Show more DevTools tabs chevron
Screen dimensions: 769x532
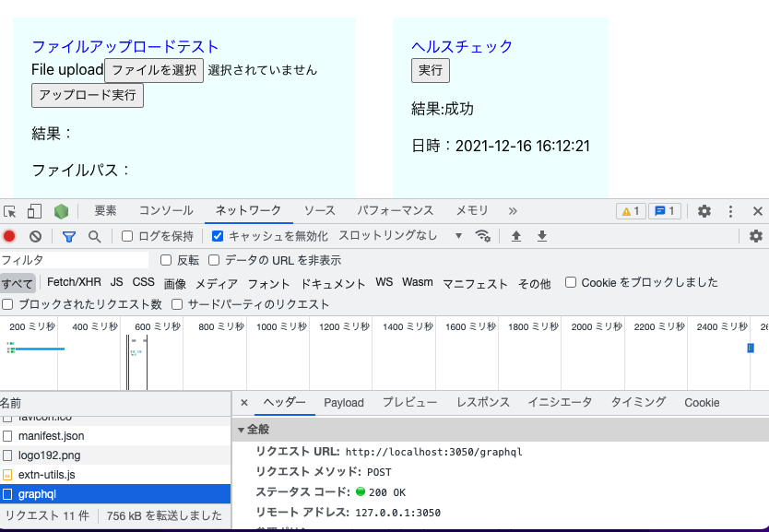[x=513, y=211]
